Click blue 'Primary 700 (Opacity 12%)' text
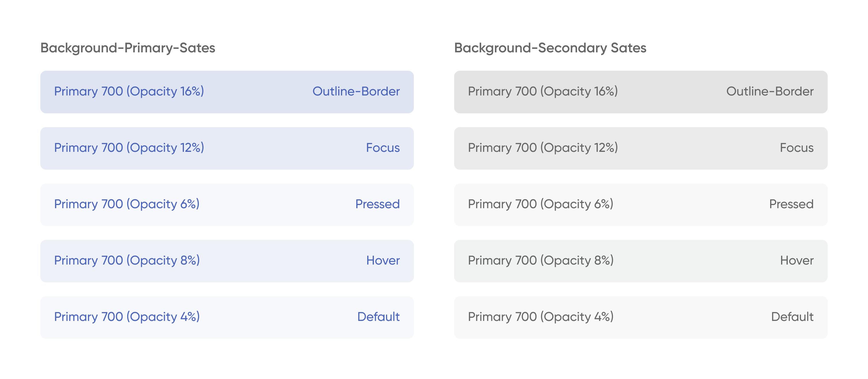Image resolution: width=868 pixels, height=379 pixels. coord(129,148)
